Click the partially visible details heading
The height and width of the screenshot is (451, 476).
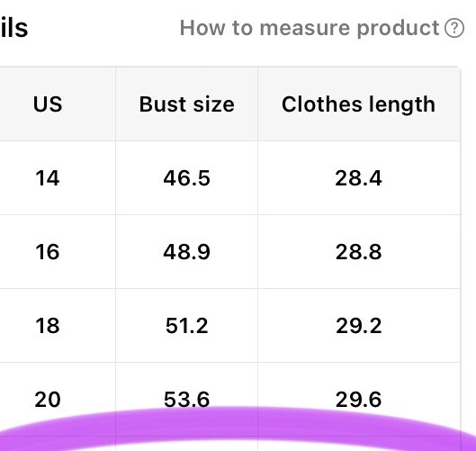click(x=14, y=28)
